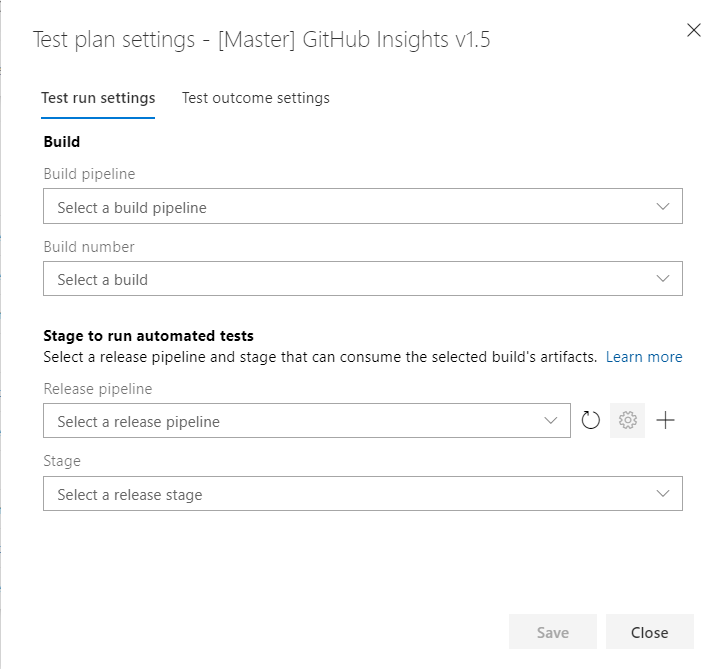The height and width of the screenshot is (669, 720).
Task: Click the 'Build pipeline' field label
Action: click(89, 174)
